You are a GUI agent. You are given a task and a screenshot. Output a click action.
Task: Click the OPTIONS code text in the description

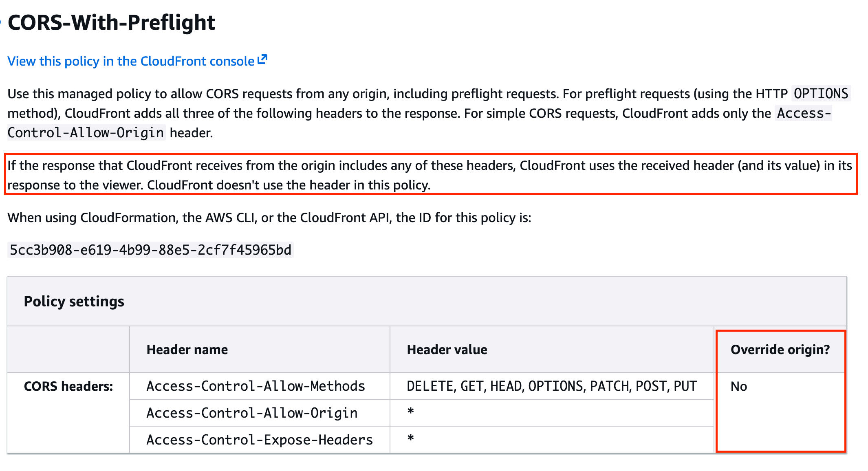tap(820, 94)
